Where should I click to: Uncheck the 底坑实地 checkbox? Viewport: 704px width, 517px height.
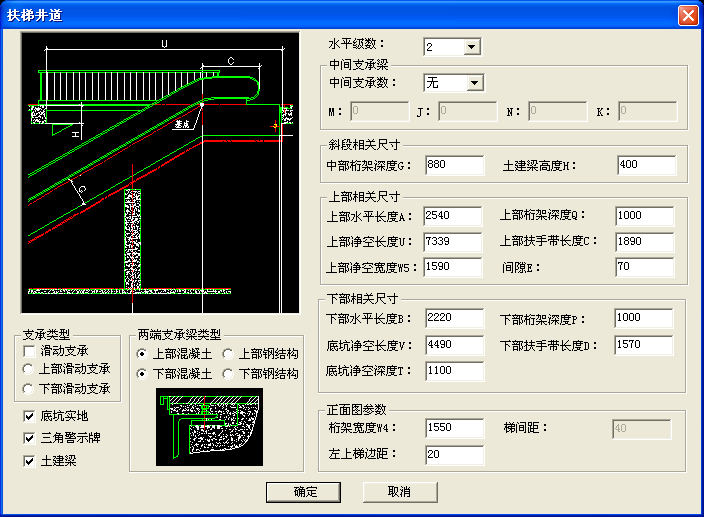pos(29,415)
